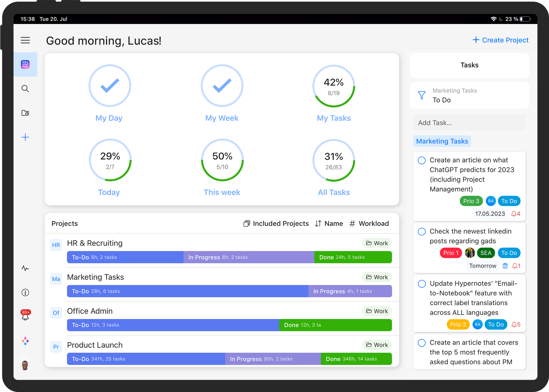The width and height of the screenshot is (549, 392).
Task: Click Work folder tag on HR & Recruiting
Action: 377,243
